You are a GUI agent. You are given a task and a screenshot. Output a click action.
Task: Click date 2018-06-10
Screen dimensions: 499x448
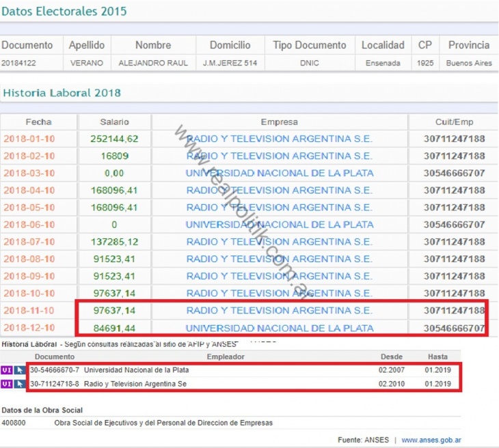(x=29, y=225)
